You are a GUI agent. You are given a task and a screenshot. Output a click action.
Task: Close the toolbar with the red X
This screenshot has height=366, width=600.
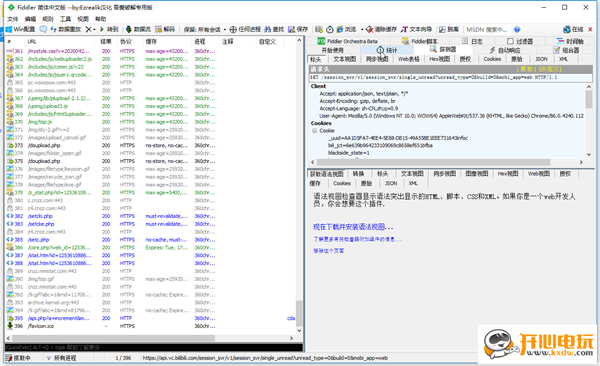(x=590, y=29)
